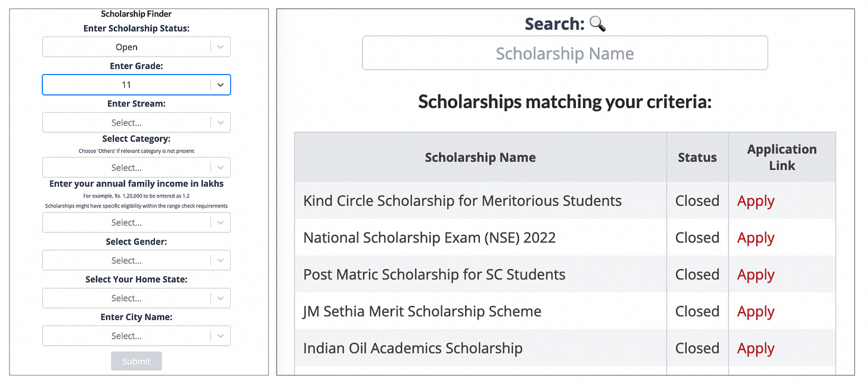The image size is (868, 384).
Task: Open the Category selection dropdown
Action: click(136, 168)
